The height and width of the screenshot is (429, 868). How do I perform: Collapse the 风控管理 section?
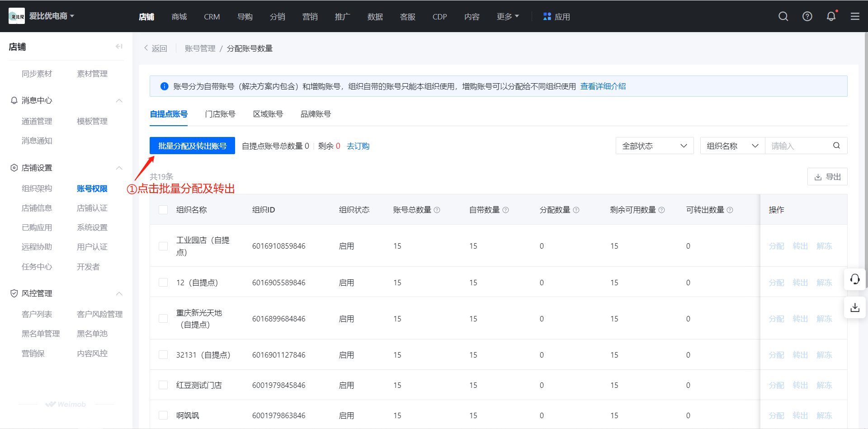(x=119, y=293)
